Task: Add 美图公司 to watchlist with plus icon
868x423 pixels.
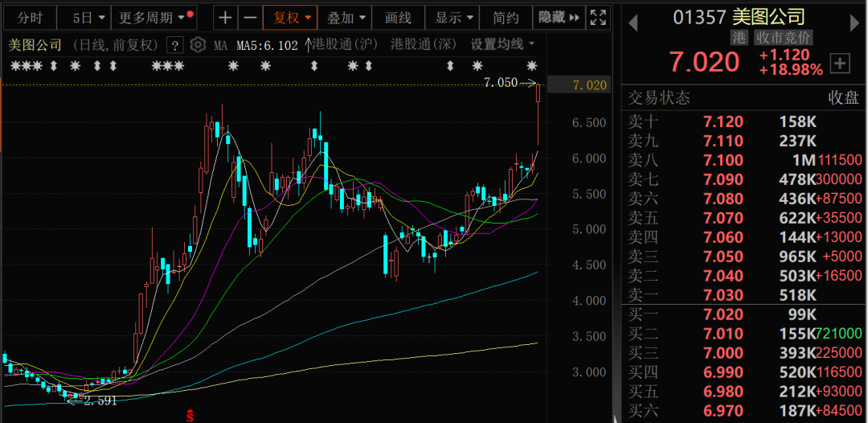Action: 840,63
